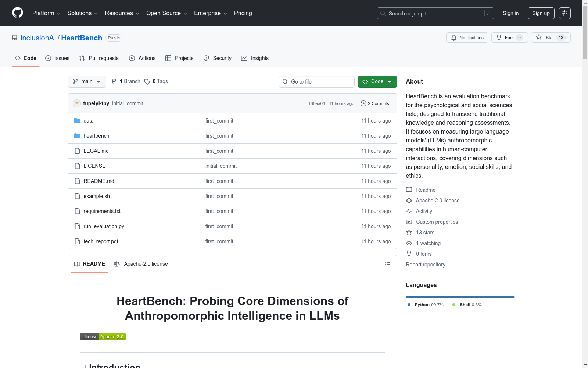Click the commit history clock icon
The image size is (588, 368).
(x=363, y=103)
